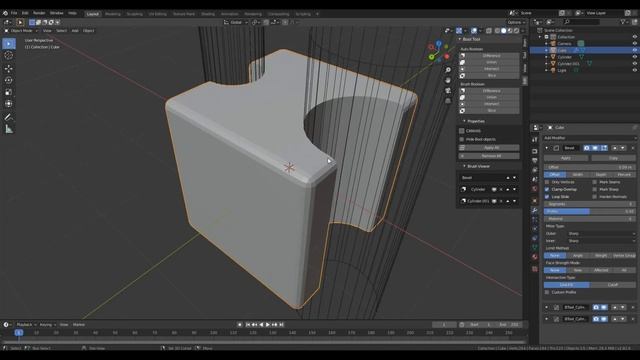Disable the Loop Slide checkbox
640x360 pixels.
(547, 197)
